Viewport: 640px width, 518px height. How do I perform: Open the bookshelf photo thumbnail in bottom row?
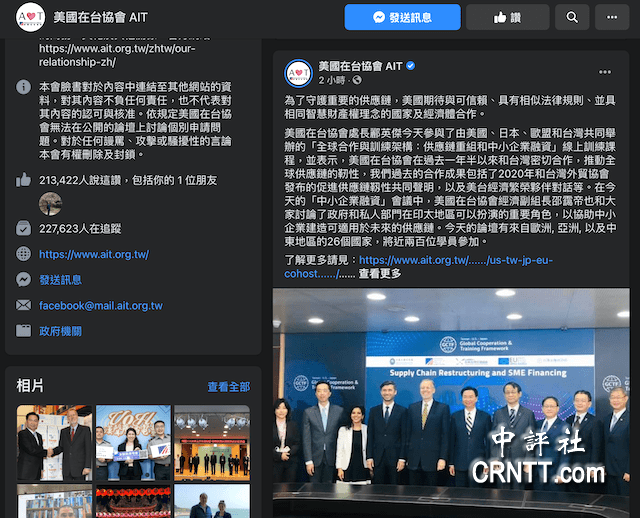tap(55, 501)
